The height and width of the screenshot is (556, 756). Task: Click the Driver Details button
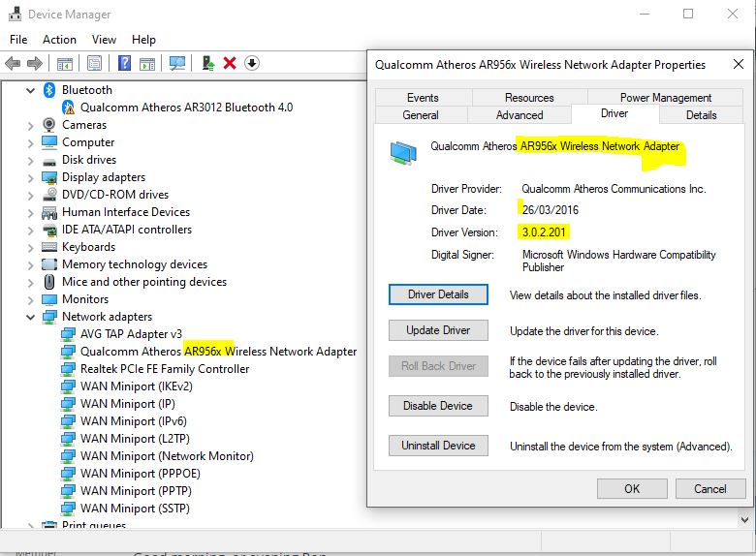pyautogui.click(x=438, y=294)
